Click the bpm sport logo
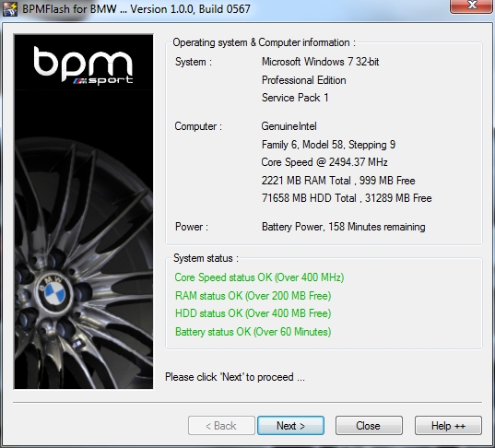495x448 pixels. [x=83, y=65]
